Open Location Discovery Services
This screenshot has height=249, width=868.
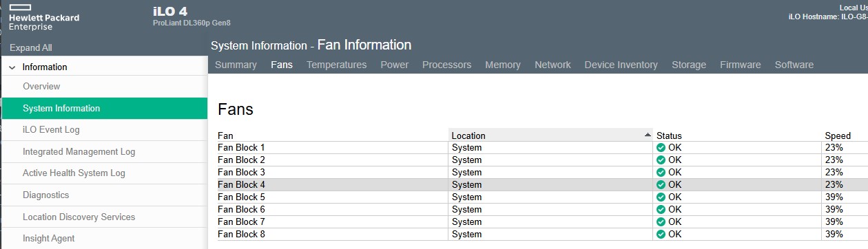(104, 217)
